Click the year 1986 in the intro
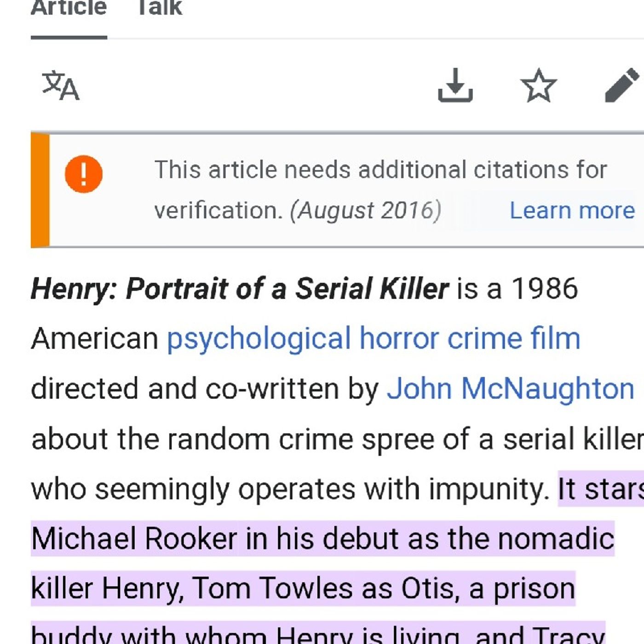 pos(545,289)
